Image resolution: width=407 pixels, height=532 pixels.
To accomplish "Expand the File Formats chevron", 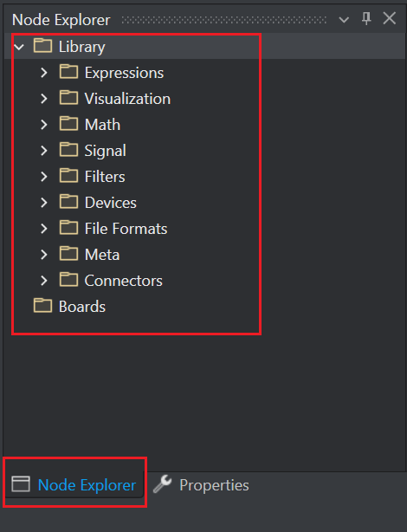I will (44, 229).
